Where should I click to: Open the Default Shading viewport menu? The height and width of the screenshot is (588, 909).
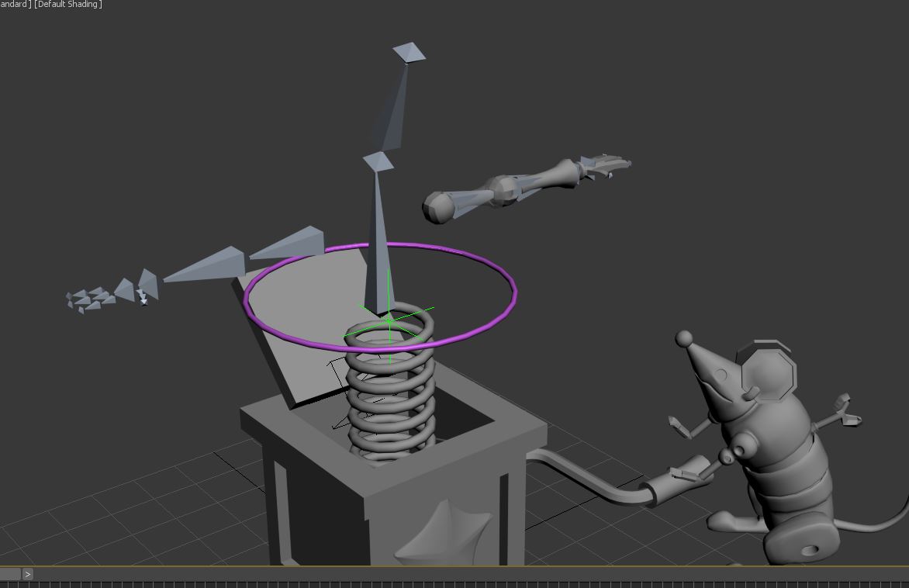[68, 5]
